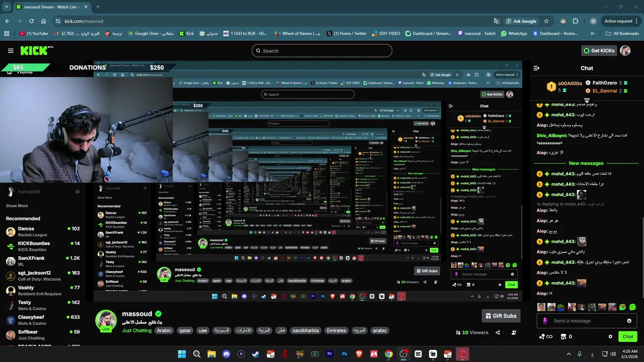Image resolution: width=644 pixels, height=362 pixels.
Task: Open the Wheel of Names bookmark
Action: pyautogui.click(x=297, y=34)
